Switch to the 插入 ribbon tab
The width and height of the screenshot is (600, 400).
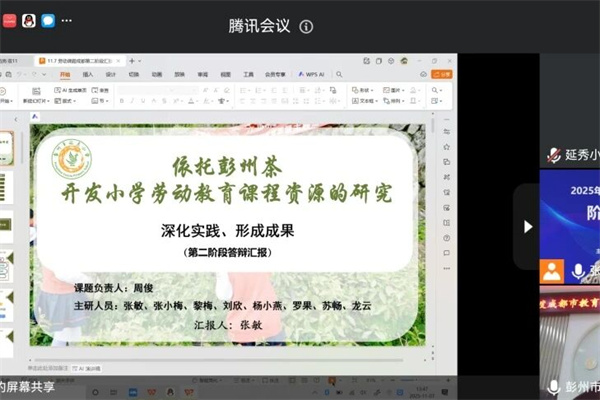click(88, 74)
